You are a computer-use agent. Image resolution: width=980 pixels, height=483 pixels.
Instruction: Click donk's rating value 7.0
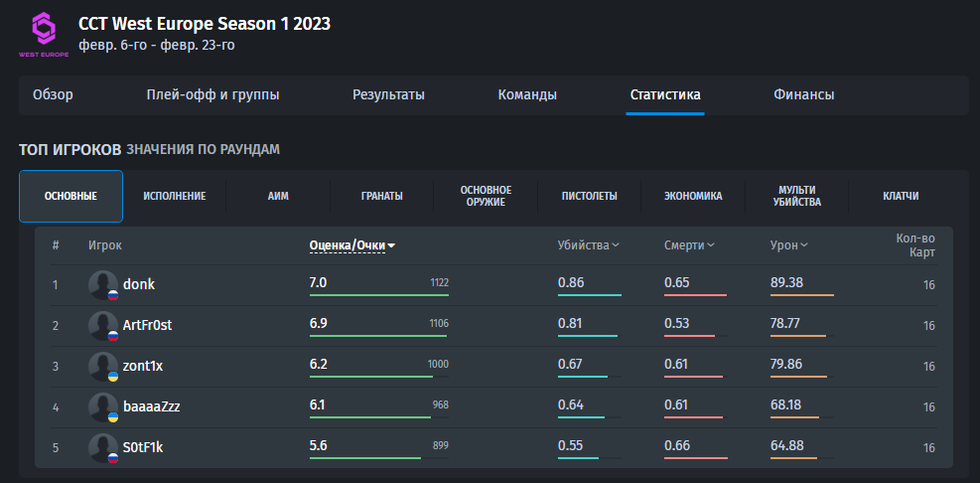click(318, 283)
